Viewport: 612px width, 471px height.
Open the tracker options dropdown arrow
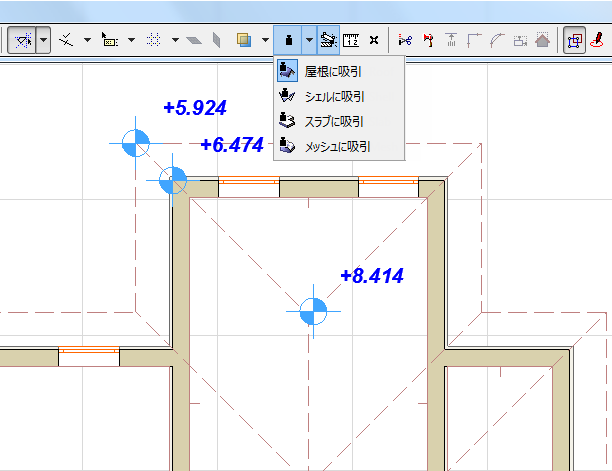tap(132, 40)
